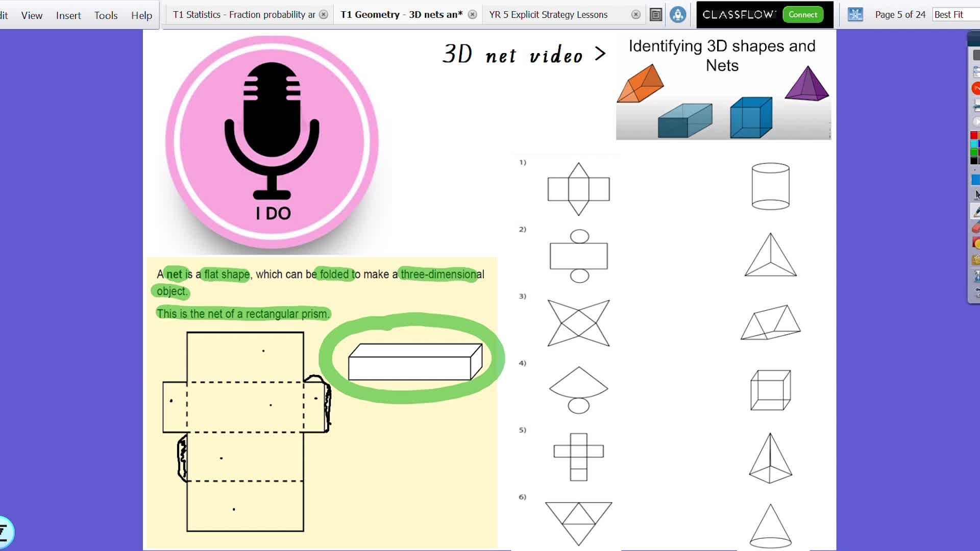Open the Insert menu
The height and width of the screenshot is (551, 980).
pos(68,15)
